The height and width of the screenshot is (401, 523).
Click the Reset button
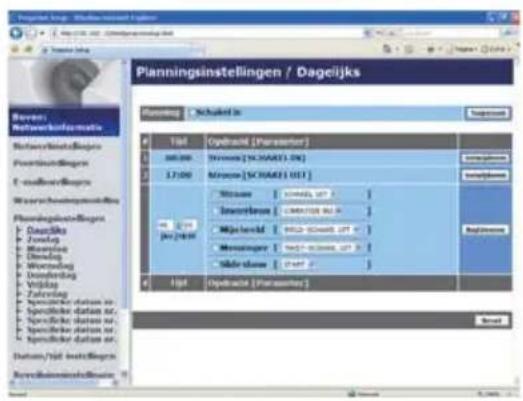pyautogui.click(x=492, y=321)
